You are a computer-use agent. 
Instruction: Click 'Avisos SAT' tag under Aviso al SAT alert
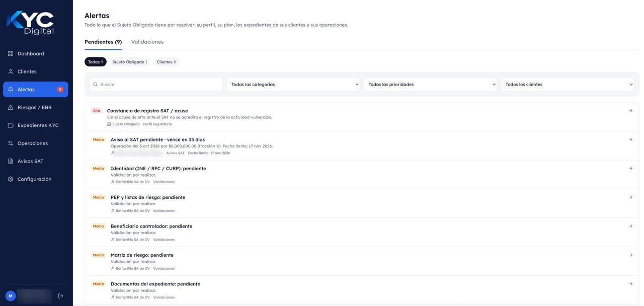(176, 153)
